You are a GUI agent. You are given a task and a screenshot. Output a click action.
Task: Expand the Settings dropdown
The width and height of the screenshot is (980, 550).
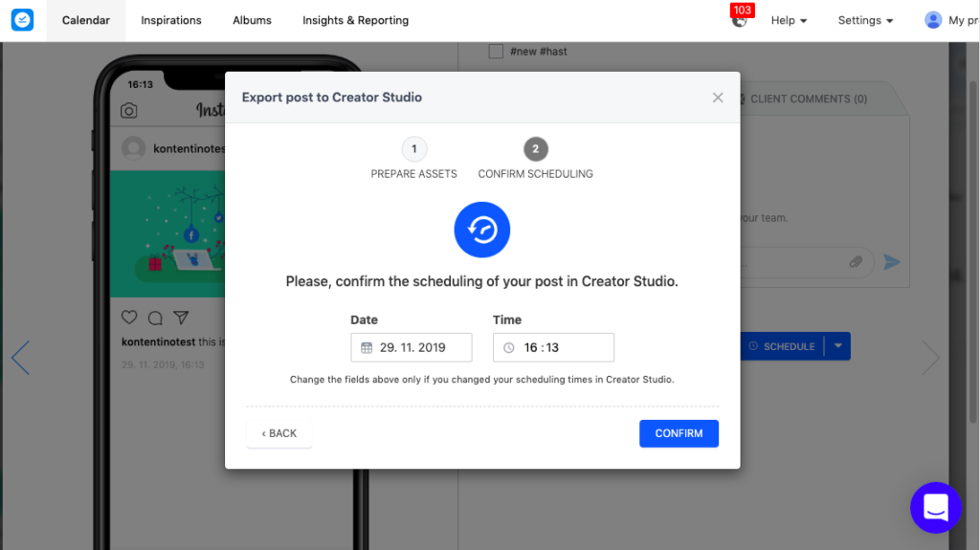click(865, 20)
